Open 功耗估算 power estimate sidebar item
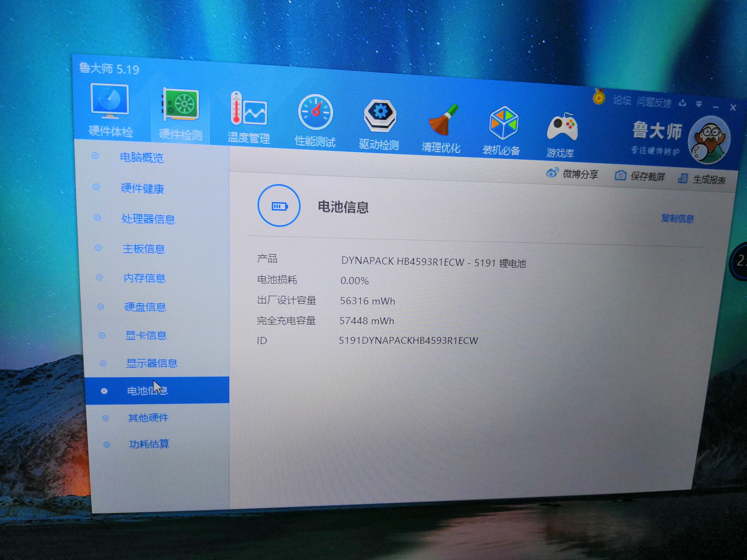This screenshot has height=560, width=747. tap(149, 444)
